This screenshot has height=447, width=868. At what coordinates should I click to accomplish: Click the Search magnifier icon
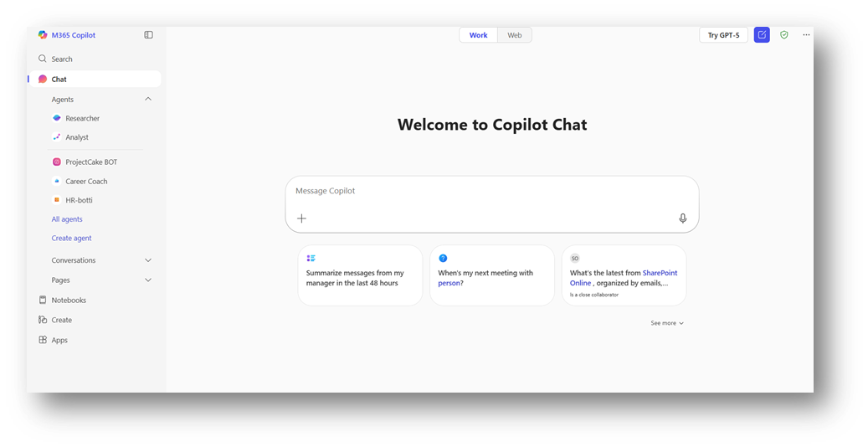click(x=42, y=59)
